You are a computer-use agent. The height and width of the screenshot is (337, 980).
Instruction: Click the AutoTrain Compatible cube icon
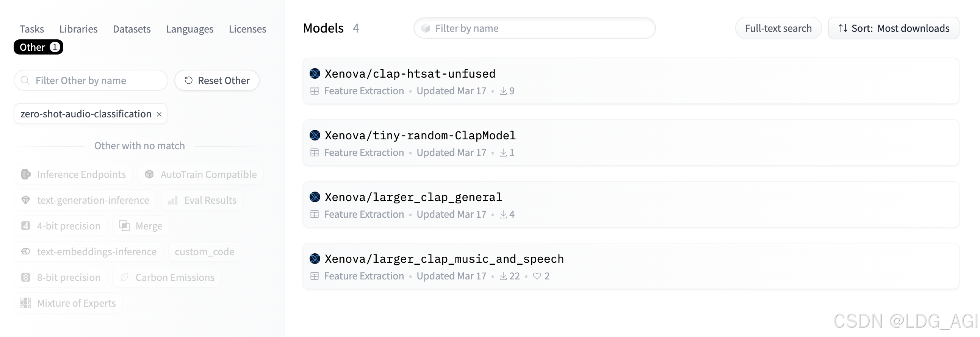[150, 175]
